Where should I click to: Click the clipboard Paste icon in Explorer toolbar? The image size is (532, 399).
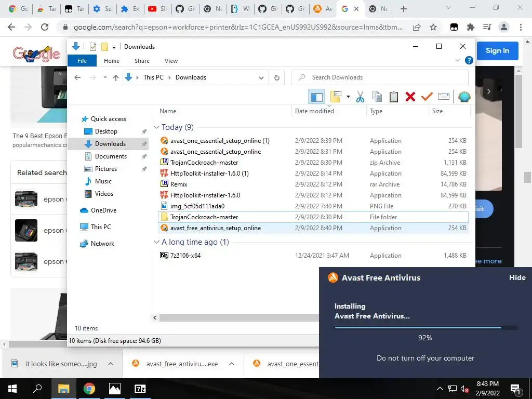(394, 97)
